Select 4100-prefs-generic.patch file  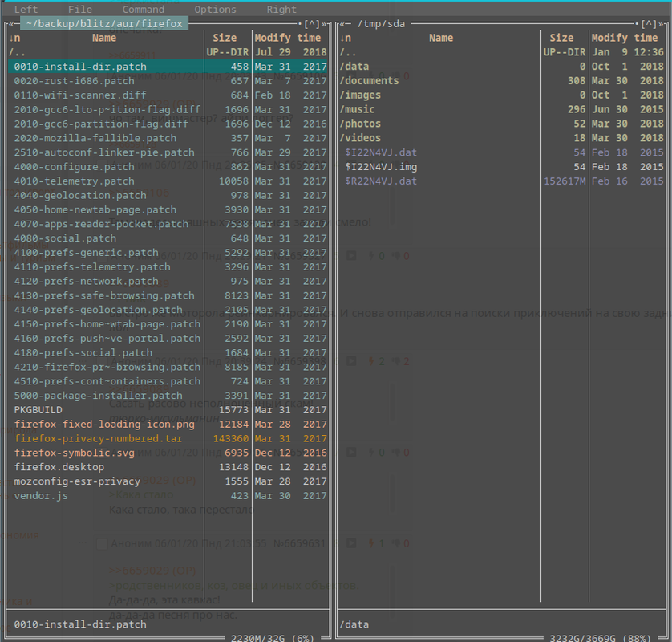point(168,253)
